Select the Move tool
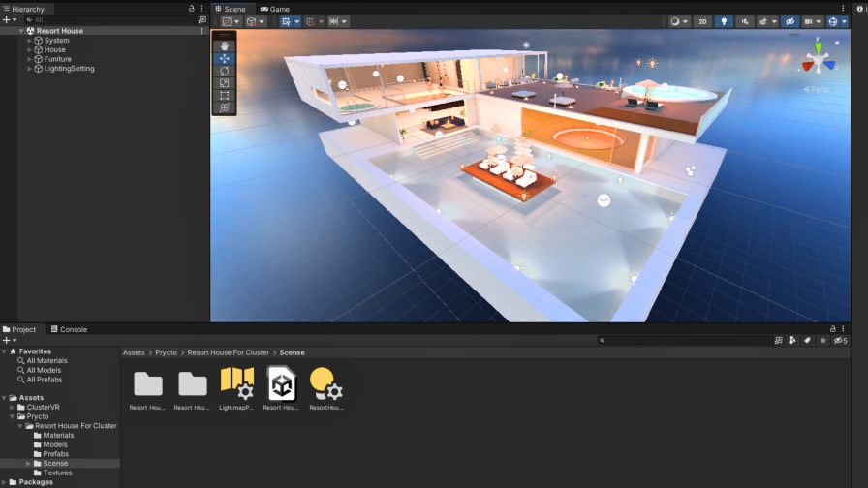This screenshot has width=868, height=488. click(x=225, y=58)
